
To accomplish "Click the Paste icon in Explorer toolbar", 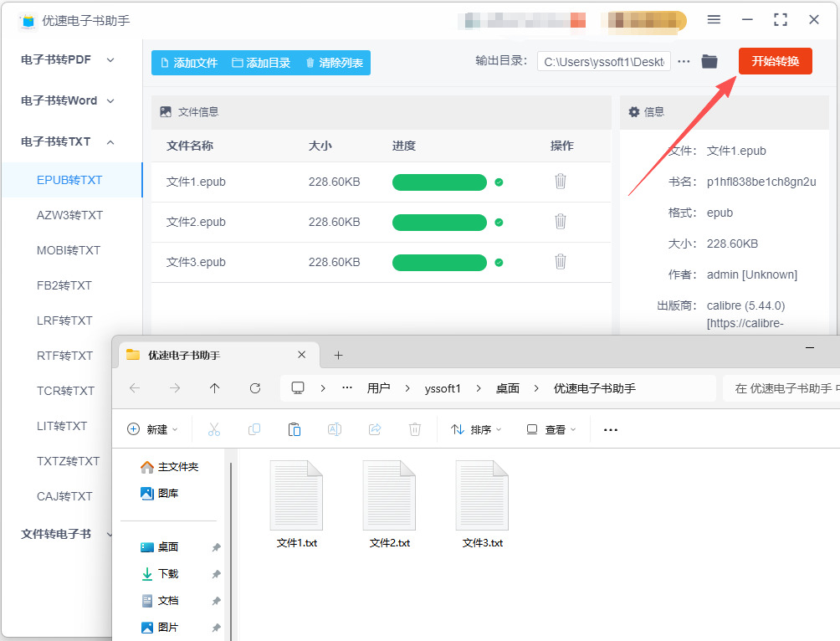I will (295, 429).
